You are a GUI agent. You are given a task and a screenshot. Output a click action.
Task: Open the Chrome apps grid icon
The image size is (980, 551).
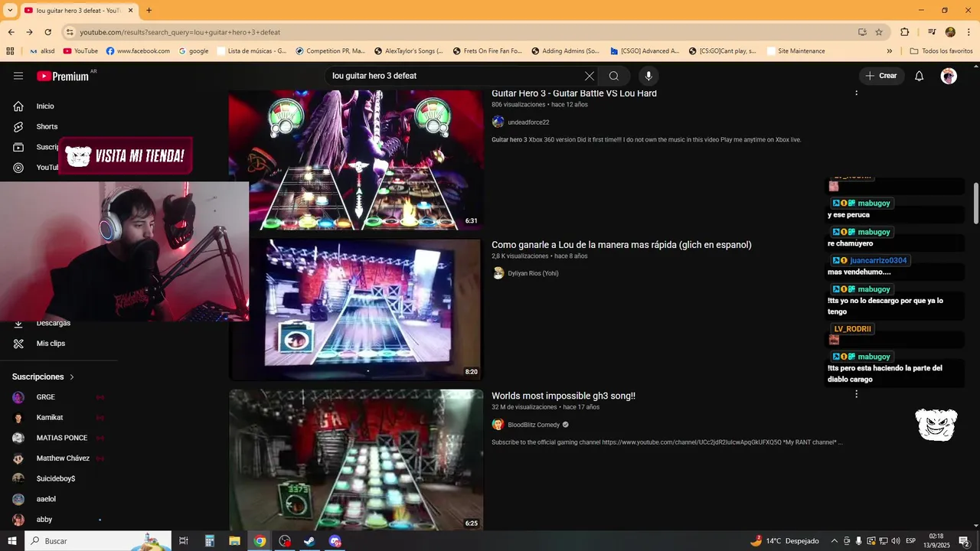pos(10,51)
